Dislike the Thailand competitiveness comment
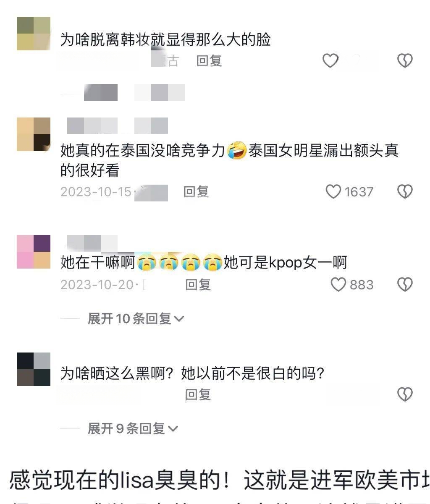This screenshot has height=504, width=430. tap(405, 192)
